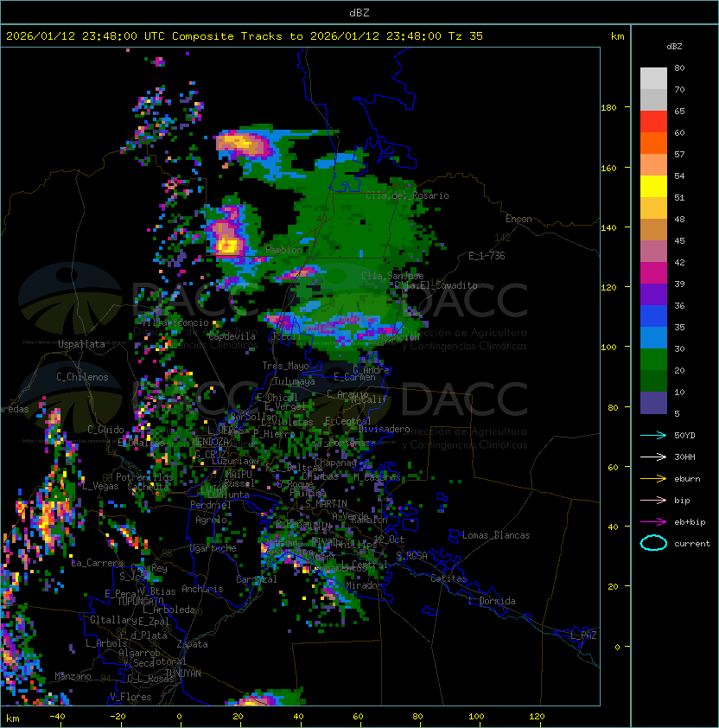Click the Lomas_Blancas label
Viewport: 719px width, 728px height.
click(496, 535)
